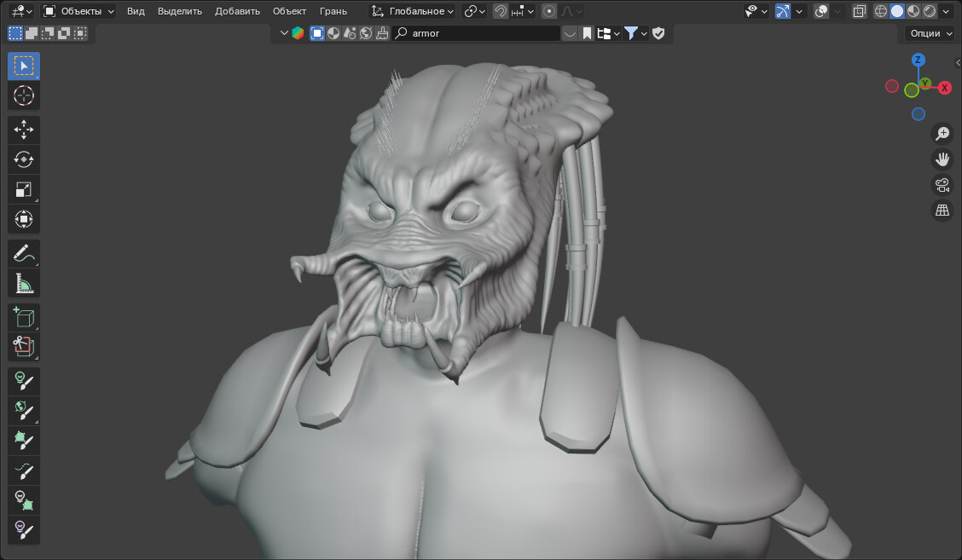The image size is (962, 560).
Task: Open the Добавить menu
Action: [x=236, y=11]
